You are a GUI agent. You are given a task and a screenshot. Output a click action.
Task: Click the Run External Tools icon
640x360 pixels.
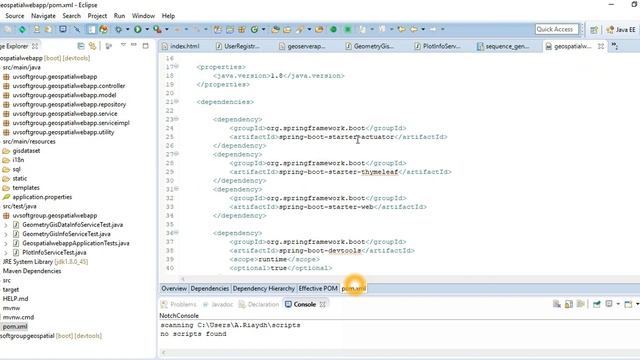157,29
